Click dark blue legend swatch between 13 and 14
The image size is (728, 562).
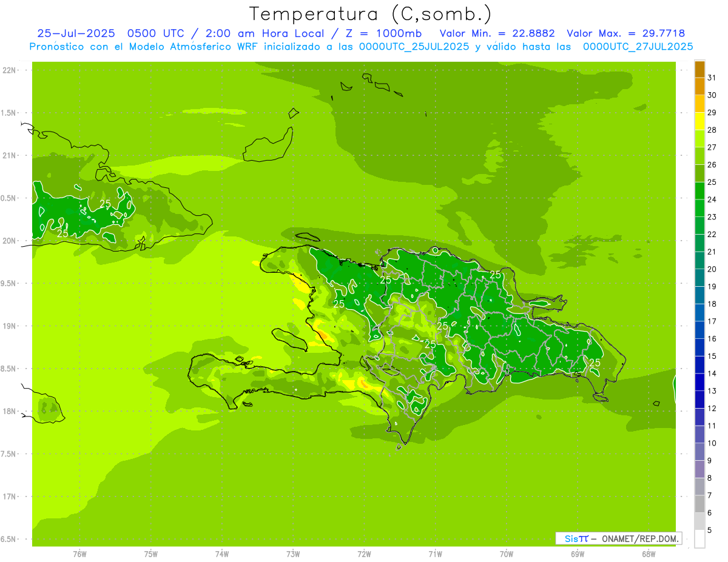[x=699, y=382]
